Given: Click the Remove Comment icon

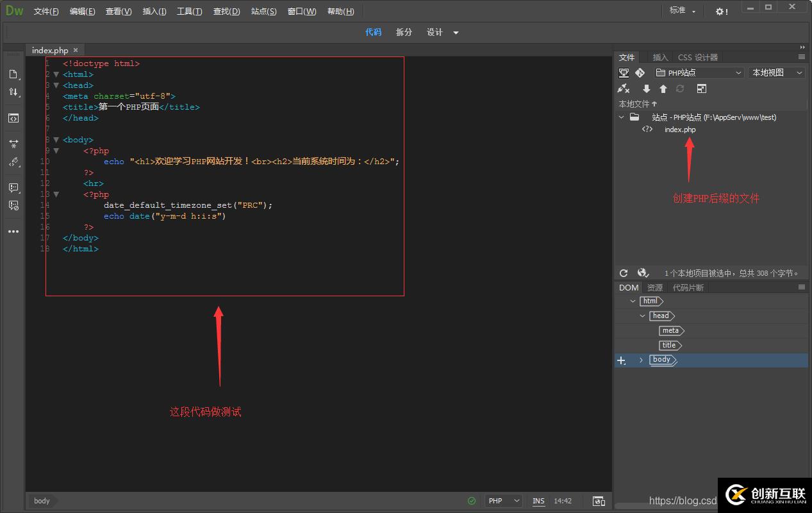Looking at the screenshot, I should pyautogui.click(x=13, y=206).
